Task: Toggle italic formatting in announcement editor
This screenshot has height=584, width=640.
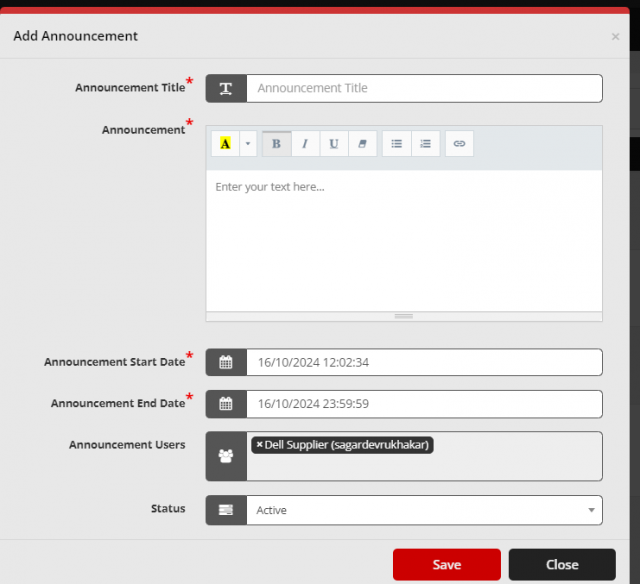Action: click(305, 144)
